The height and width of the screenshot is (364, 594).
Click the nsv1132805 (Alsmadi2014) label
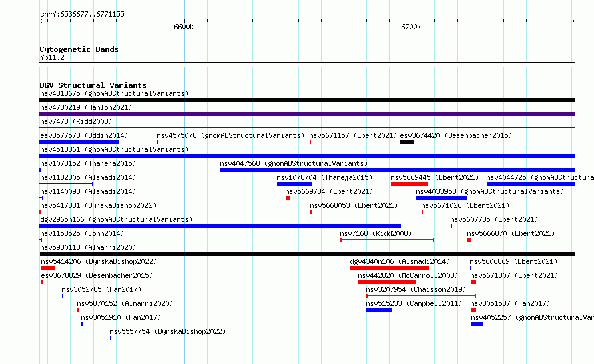88,177
